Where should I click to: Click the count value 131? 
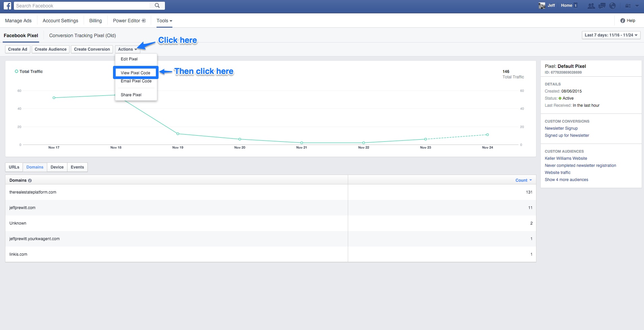pos(529,192)
